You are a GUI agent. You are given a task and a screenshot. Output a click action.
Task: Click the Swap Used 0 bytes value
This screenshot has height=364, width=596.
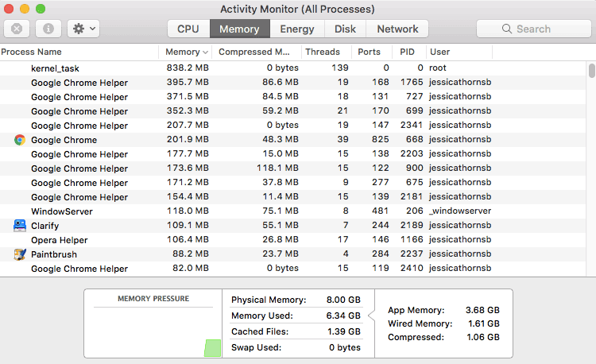(345, 347)
